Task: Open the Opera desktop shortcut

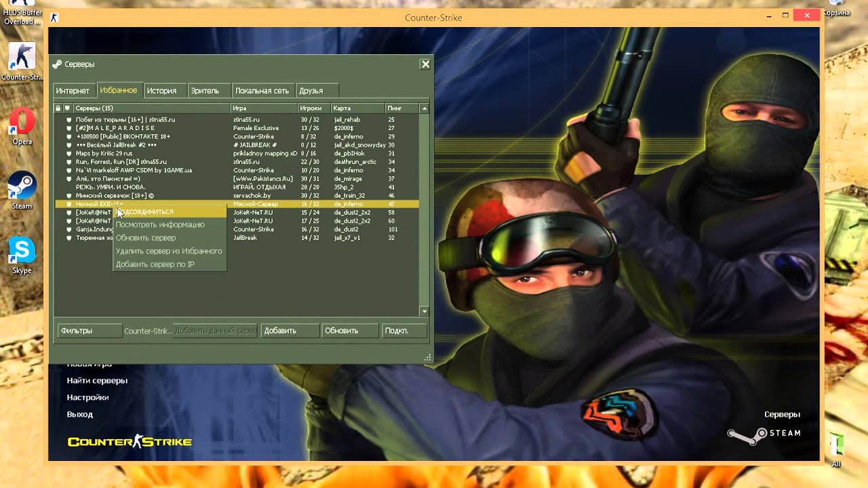Action: [x=22, y=127]
